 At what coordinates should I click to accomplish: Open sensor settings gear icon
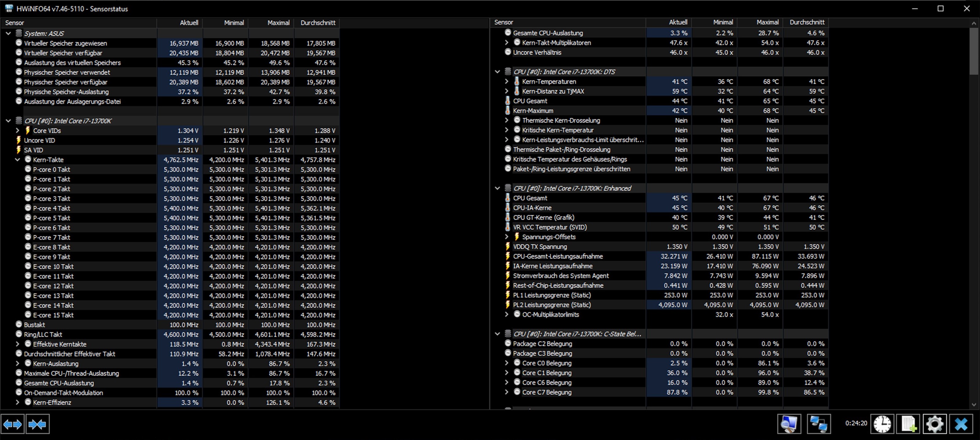pos(935,424)
